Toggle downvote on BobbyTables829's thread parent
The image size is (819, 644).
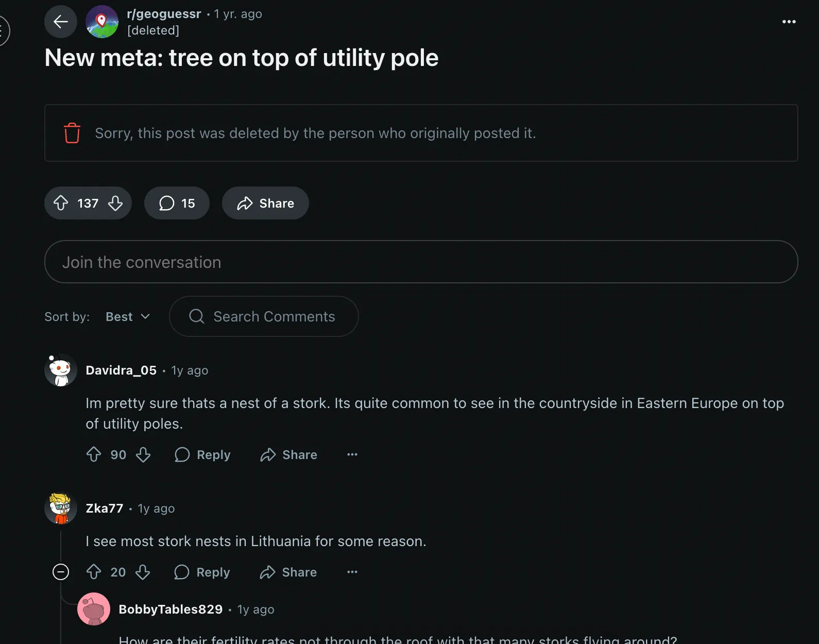(144, 572)
